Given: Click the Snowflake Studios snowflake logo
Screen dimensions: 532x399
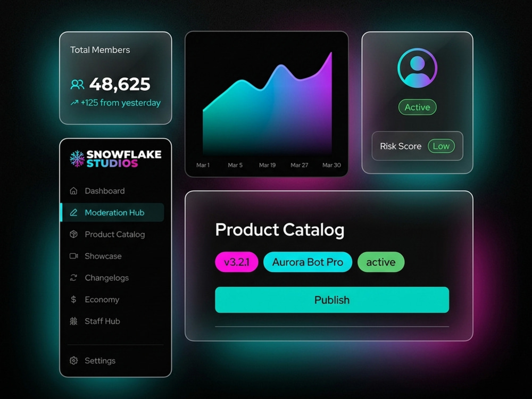Looking at the screenshot, I should click(x=77, y=159).
